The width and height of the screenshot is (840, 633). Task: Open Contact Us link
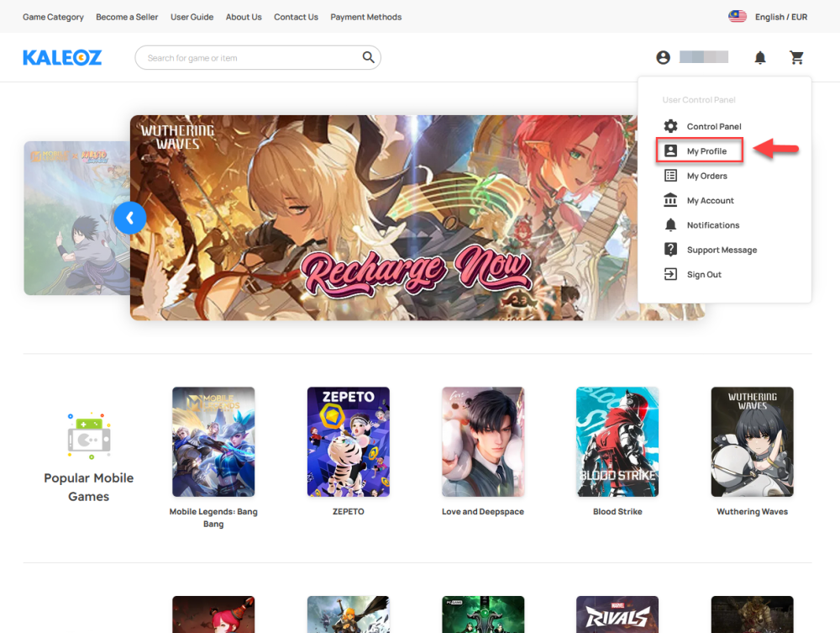[297, 17]
